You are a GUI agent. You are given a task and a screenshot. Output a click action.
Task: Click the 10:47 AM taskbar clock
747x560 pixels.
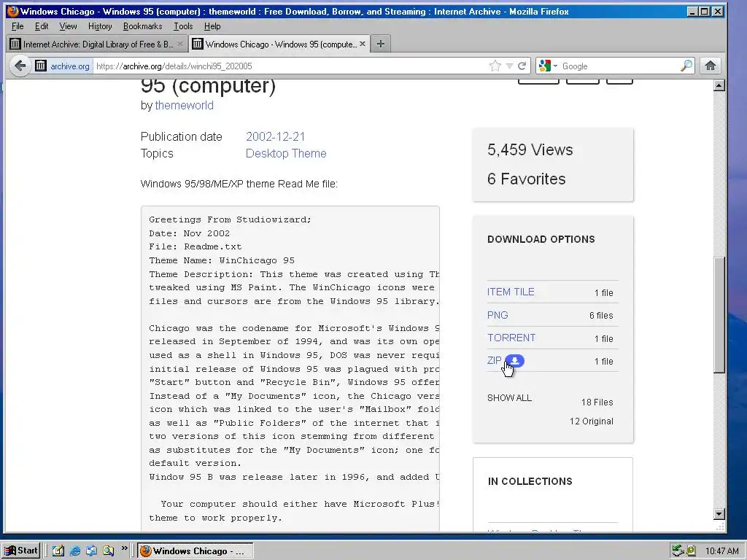click(721, 551)
